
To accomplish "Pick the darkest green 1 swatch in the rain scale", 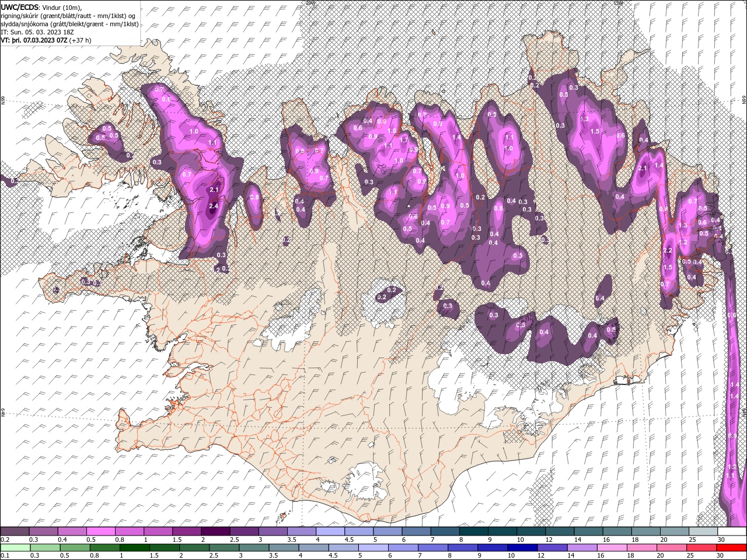I will pyautogui.click(x=134, y=548).
